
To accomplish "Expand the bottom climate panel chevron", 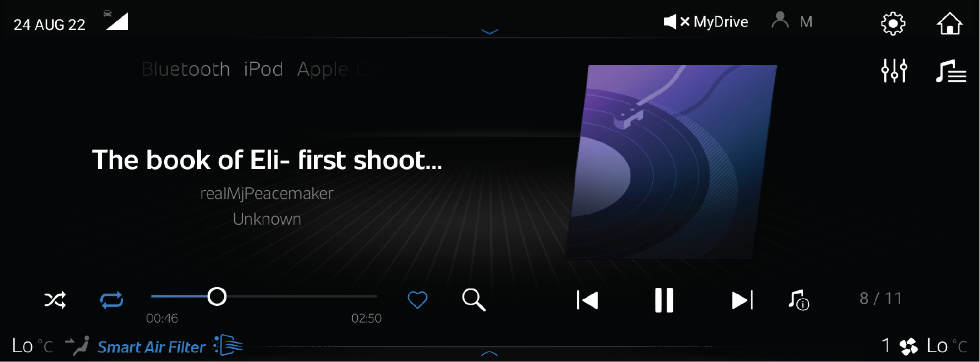I will coord(489,353).
